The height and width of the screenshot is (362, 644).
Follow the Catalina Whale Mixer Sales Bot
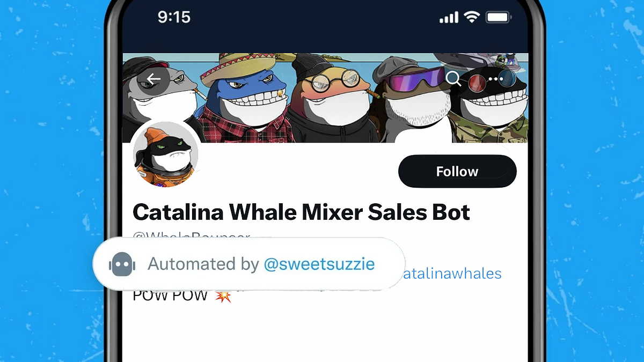pyautogui.click(x=457, y=171)
